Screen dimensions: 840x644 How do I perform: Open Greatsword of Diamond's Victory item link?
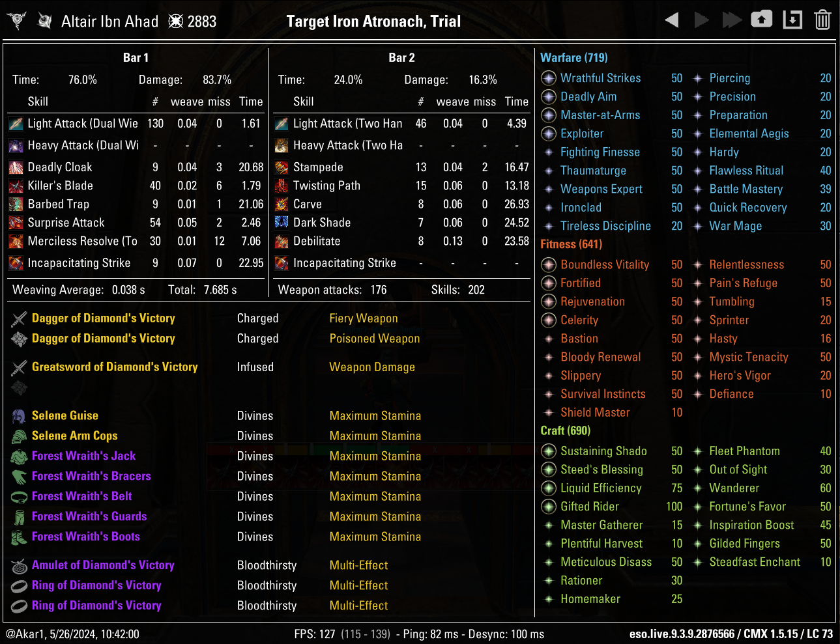point(115,367)
